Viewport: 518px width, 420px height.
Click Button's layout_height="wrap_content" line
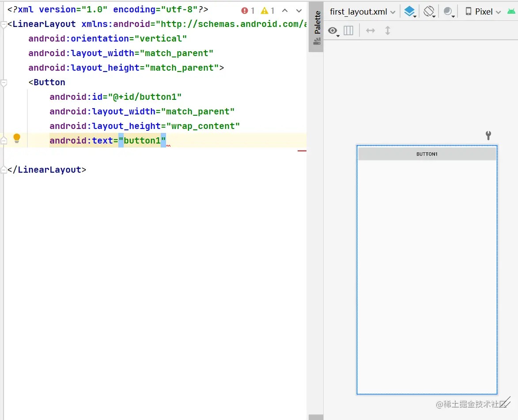(x=145, y=126)
